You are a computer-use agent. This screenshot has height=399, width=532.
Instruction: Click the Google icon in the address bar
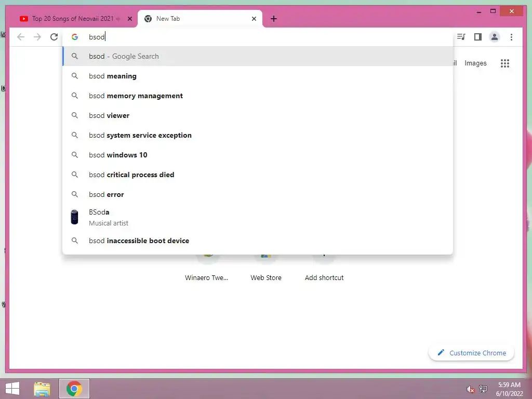75,37
